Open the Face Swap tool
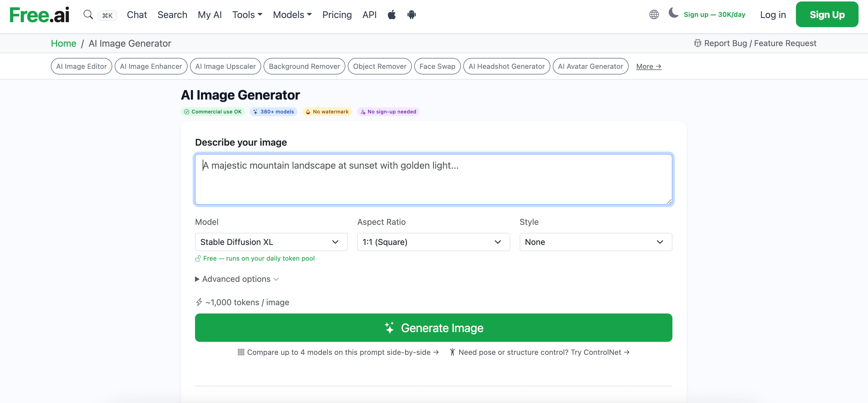The image size is (868, 403). (x=437, y=66)
